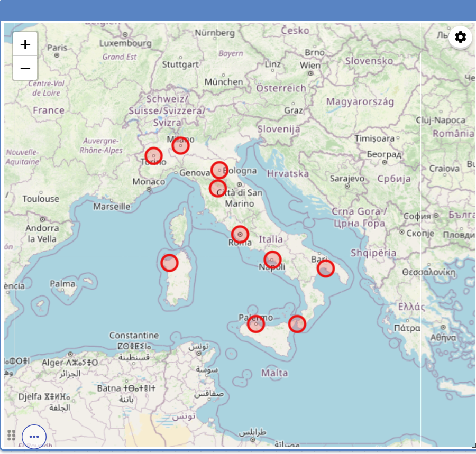Viewport: 476px width, 454px height.
Task: Select the red marker near Città di San Marino
Action: pyautogui.click(x=218, y=188)
